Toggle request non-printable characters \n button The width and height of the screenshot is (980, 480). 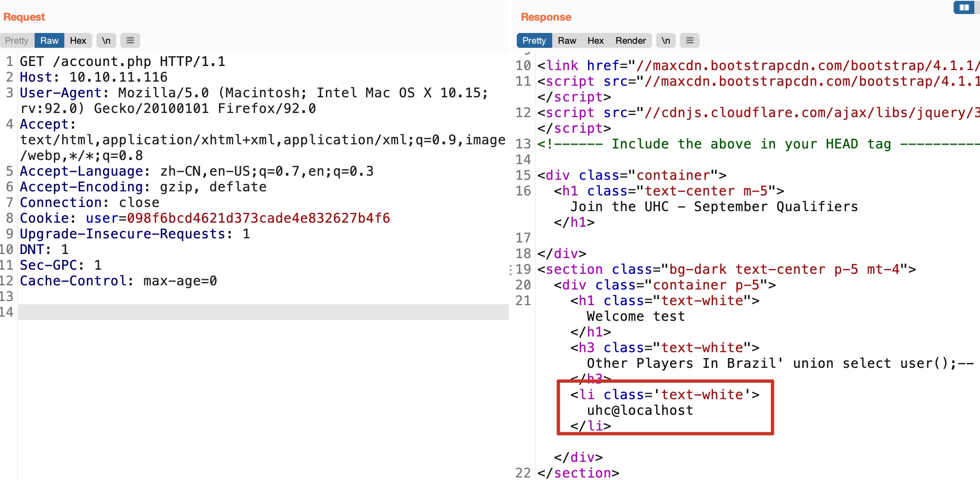point(106,40)
